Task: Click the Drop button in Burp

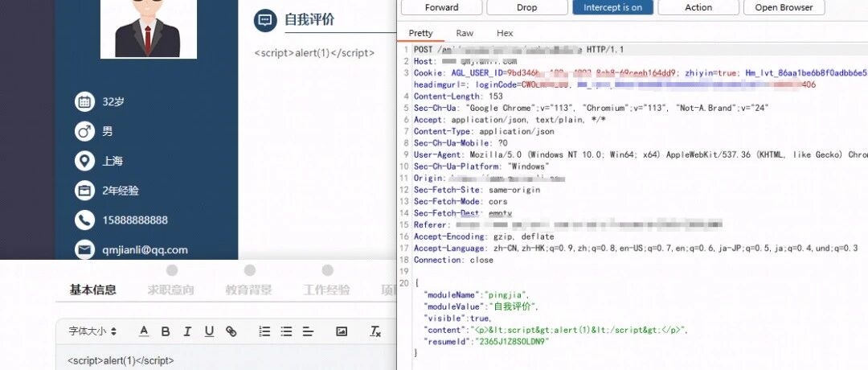Action: 527,8
